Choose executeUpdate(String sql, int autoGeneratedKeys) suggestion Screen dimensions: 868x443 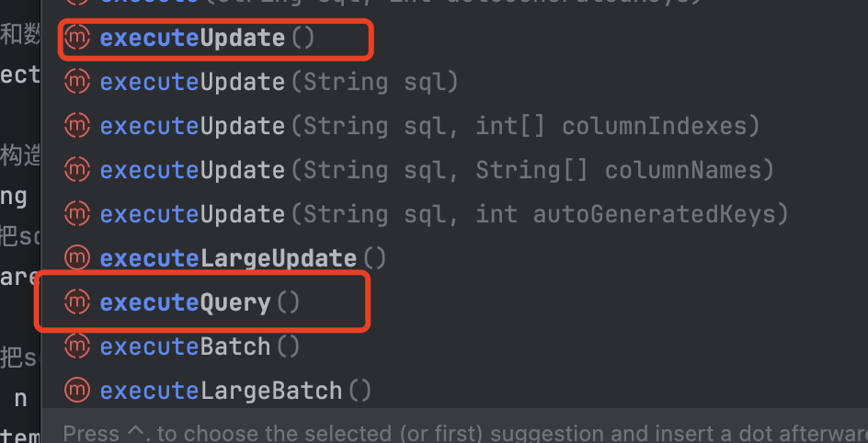click(454, 214)
